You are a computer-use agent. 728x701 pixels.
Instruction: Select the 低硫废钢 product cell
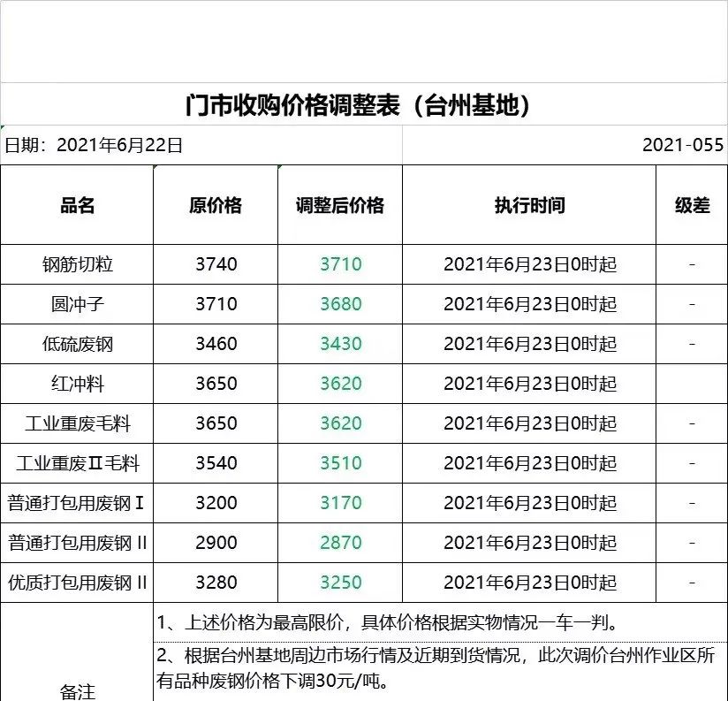click(77, 344)
